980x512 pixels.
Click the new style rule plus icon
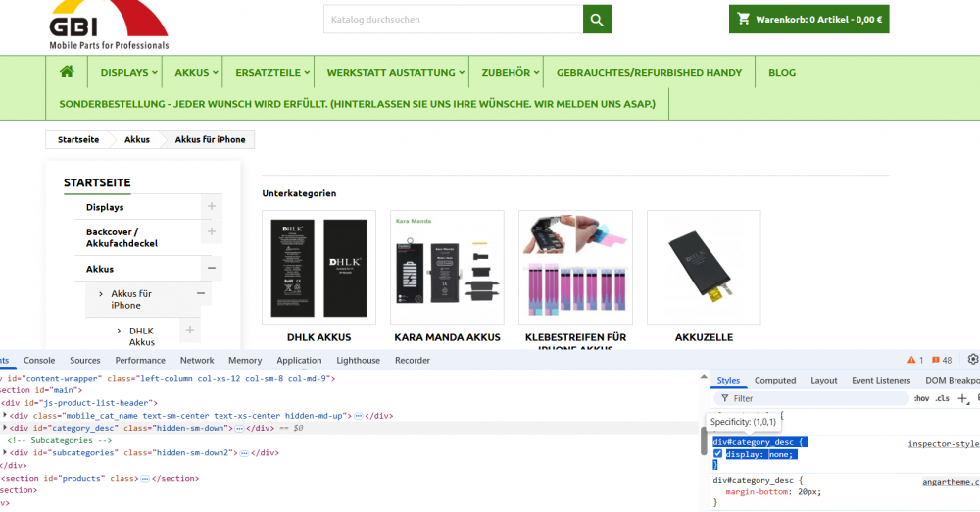(962, 398)
